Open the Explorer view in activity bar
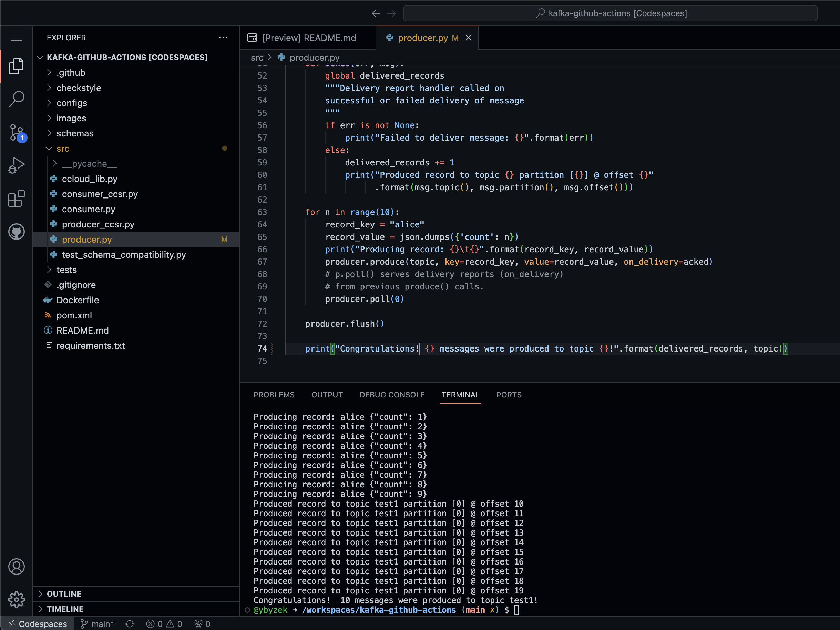 point(16,66)
